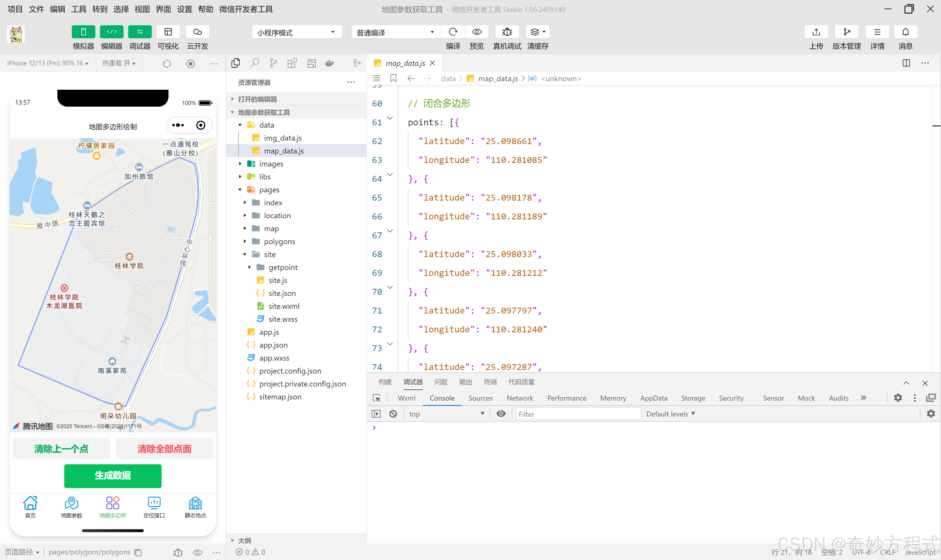941x560 pixels.
Task: Toggle the 调试器 debugger panel button
Action: point(140,32)
